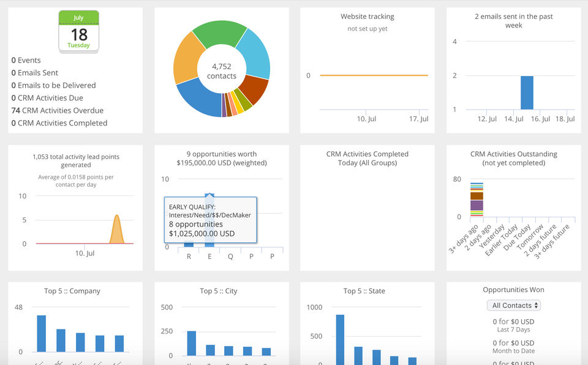The image size is (588, 365).
Task: Select the "0 Emails Sent" line
Action: [34, 73]
